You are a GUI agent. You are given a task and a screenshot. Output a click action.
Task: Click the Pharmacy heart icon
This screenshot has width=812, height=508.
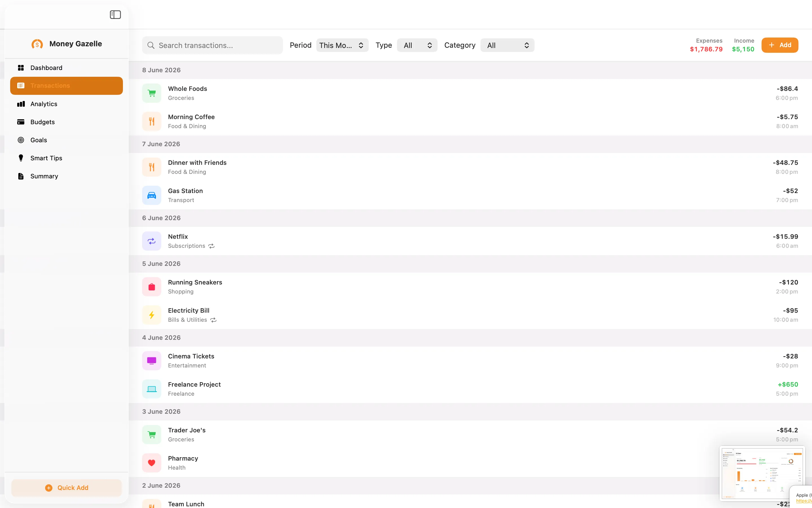tap(152, 463)
